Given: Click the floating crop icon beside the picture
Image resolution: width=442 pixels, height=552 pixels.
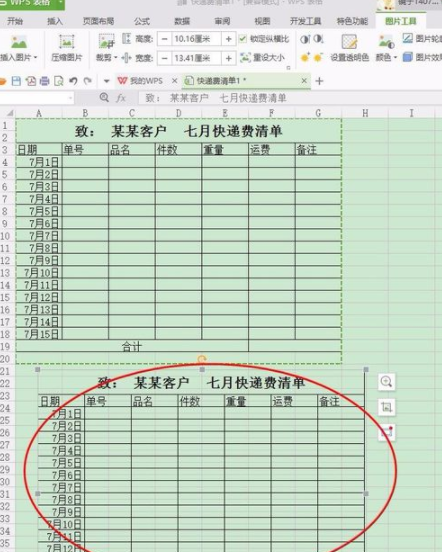Looking at the screenshot, I should click(x=386, y=407).
